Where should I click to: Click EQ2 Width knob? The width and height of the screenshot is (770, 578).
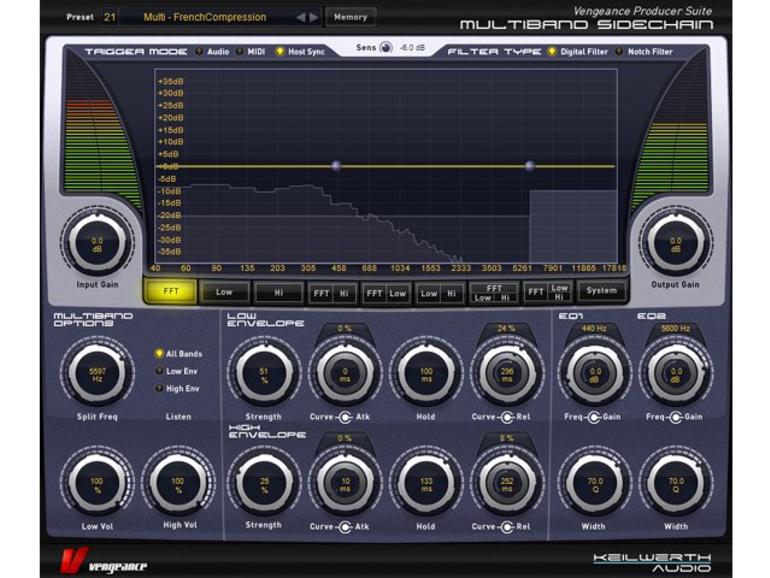click(x=676, y=485)
